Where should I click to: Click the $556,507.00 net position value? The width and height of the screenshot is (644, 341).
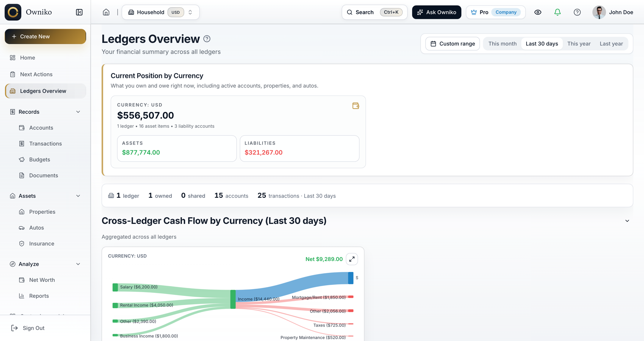[x=145, y=115]
